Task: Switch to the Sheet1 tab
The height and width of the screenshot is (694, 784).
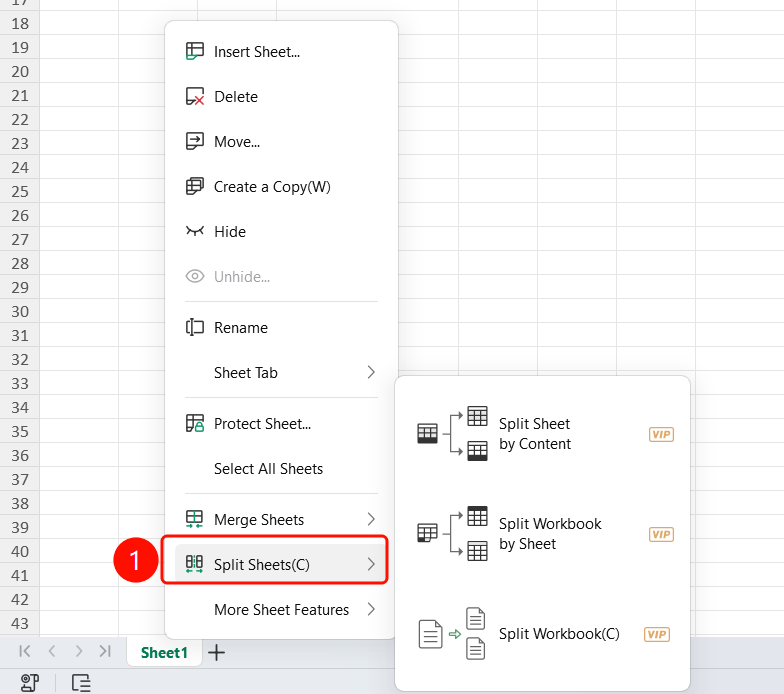Action: (164, 652)
